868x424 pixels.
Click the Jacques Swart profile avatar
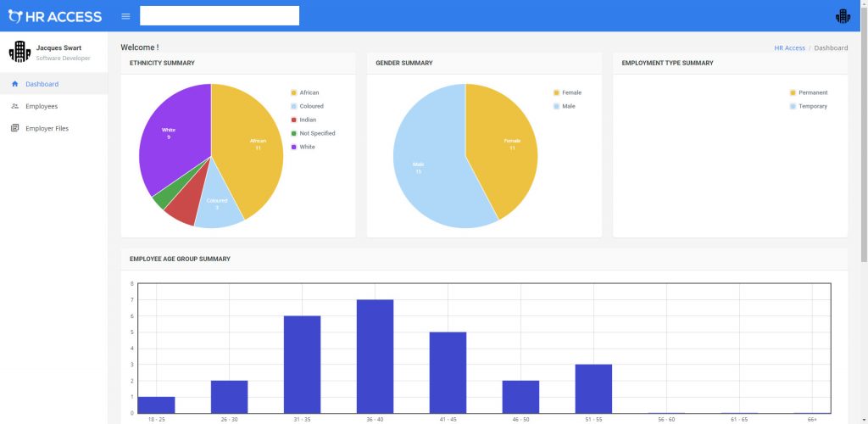point(19,52)
